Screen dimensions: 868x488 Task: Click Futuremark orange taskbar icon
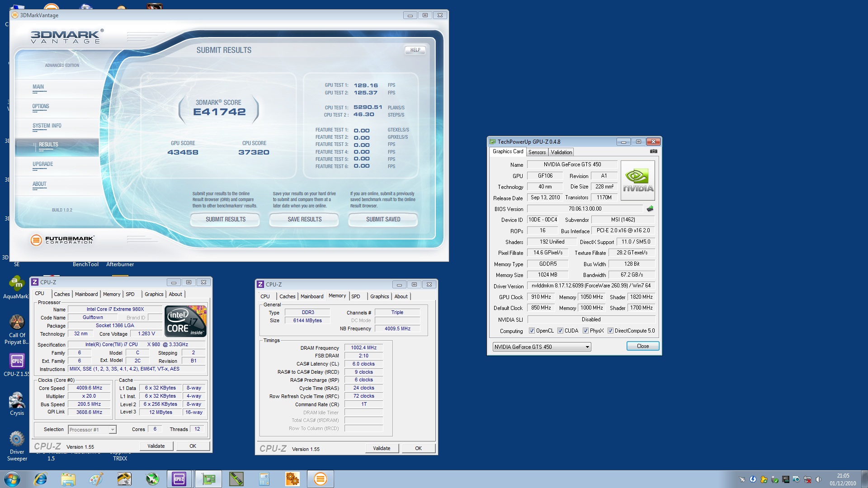[320, 479]
